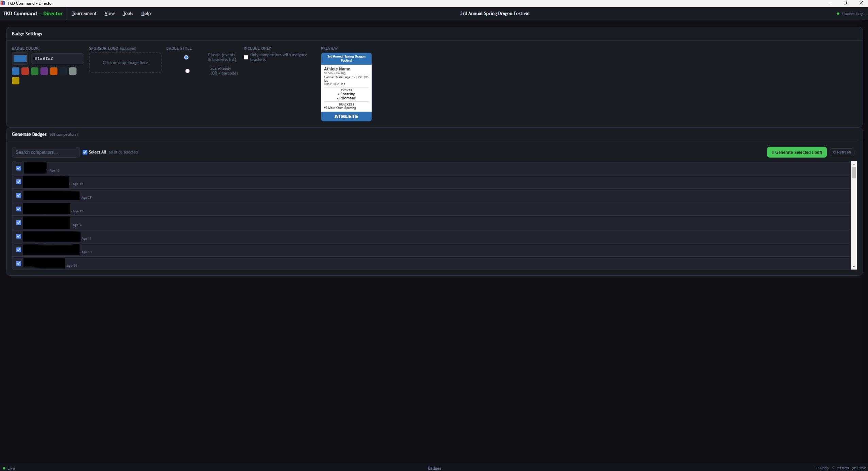Pick the blue badge color preset
The image size is (868, 471).
[x=16, y=71]
